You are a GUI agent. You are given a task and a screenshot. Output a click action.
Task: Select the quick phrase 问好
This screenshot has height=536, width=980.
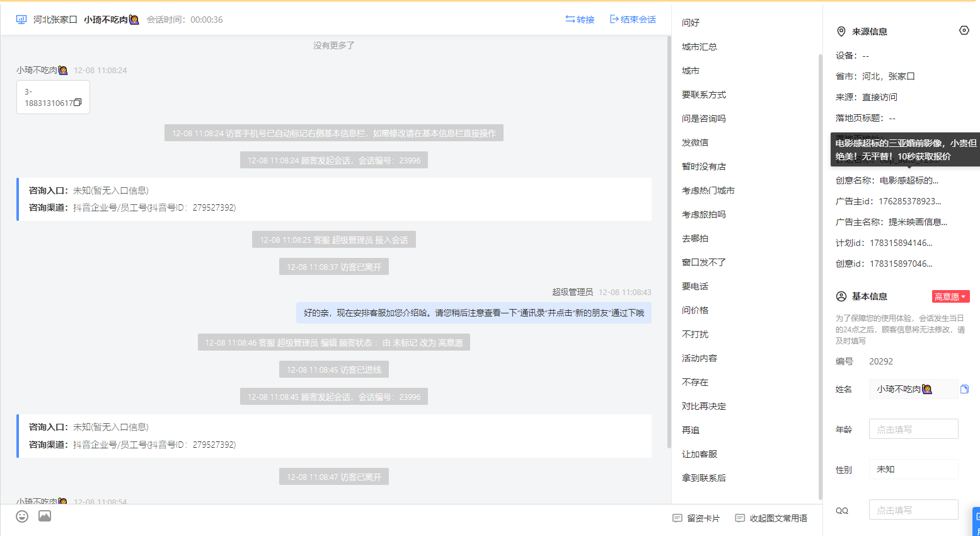tap(691, 23)
